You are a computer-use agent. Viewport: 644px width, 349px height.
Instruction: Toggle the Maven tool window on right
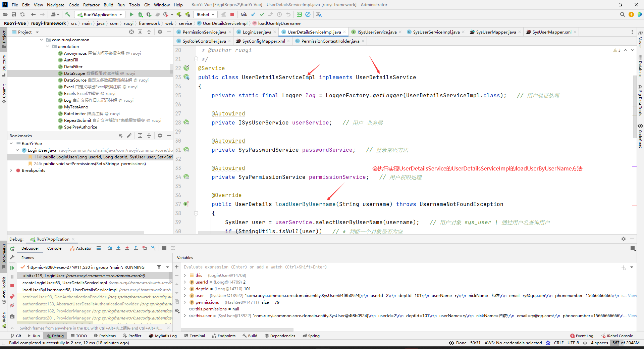click(x=640, y=40)
